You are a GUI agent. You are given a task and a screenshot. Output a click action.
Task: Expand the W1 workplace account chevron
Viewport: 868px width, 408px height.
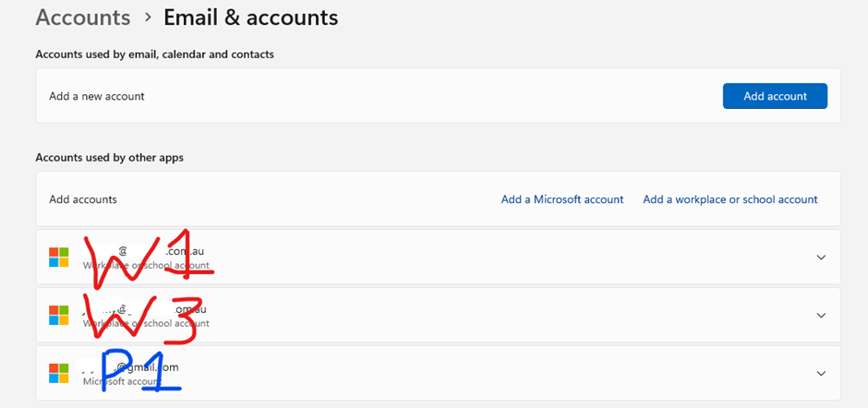(822, 258)
